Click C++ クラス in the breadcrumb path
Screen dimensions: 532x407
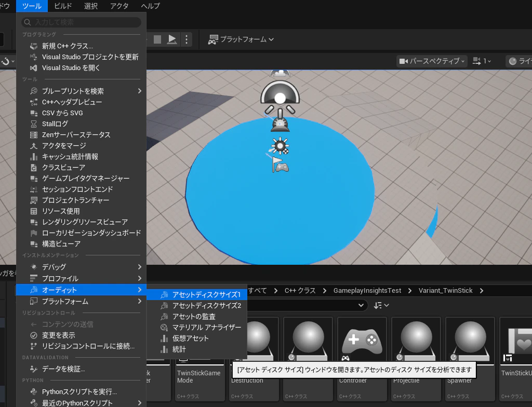(x=300, y=291)
